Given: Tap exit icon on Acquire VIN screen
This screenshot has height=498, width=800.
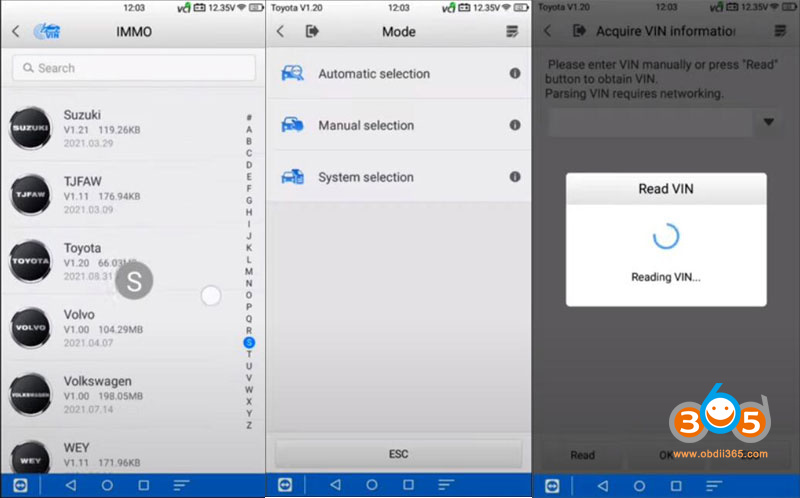Looking at the screenshot, I should (579, 31).
